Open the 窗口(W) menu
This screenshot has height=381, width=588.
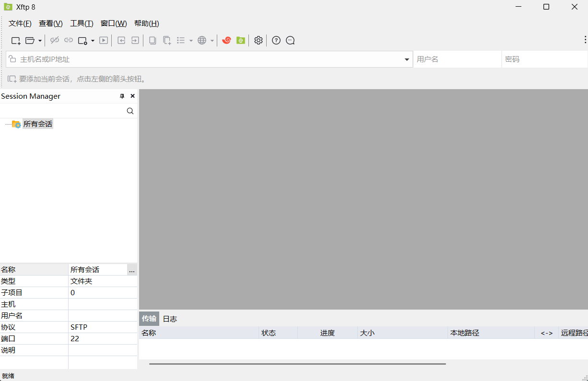tap(114, 23)
